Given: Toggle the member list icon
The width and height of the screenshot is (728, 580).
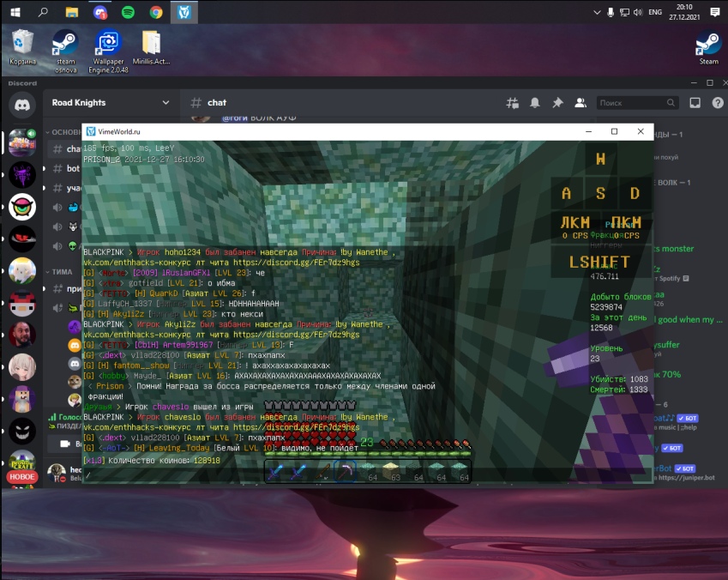Looking at the screenshot, I should pyautogui.click(x=581, y=103).
